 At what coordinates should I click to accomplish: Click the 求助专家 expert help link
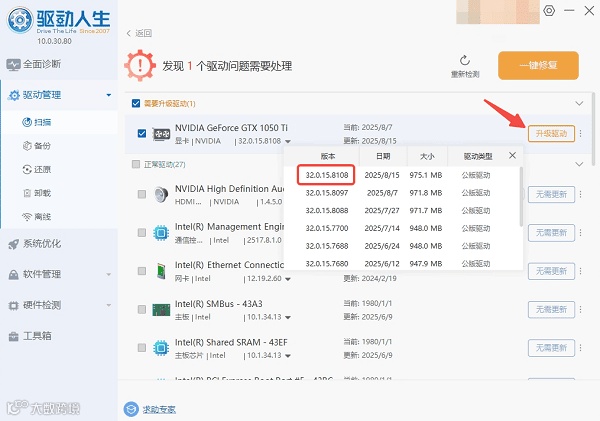pyautogui.click(x=159, y=410)
